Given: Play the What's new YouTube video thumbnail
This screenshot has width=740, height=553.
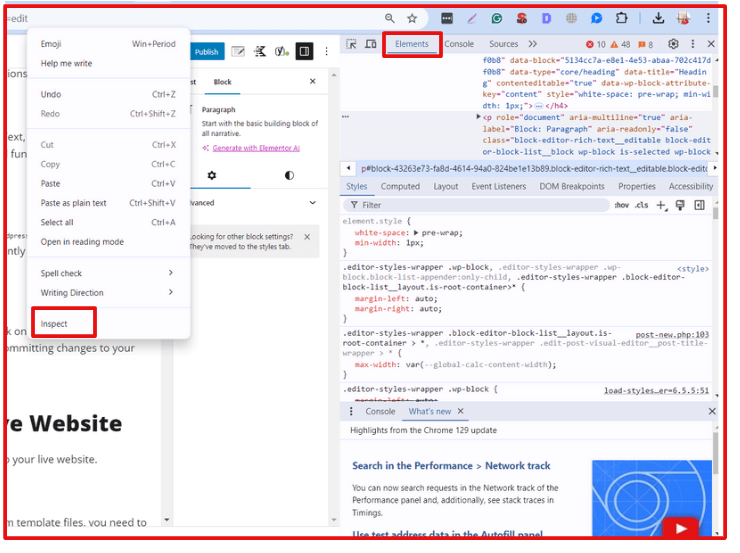Looking at the screenshot, I should click(680, 528).
